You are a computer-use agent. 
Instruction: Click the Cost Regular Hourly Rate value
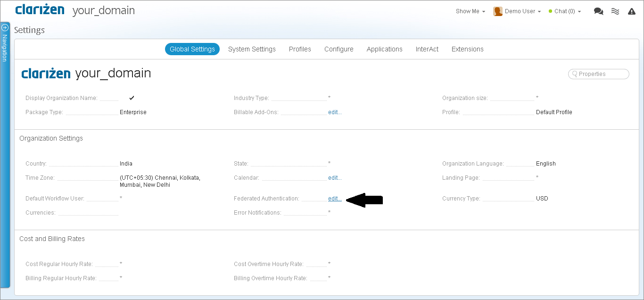pos(121,264)
